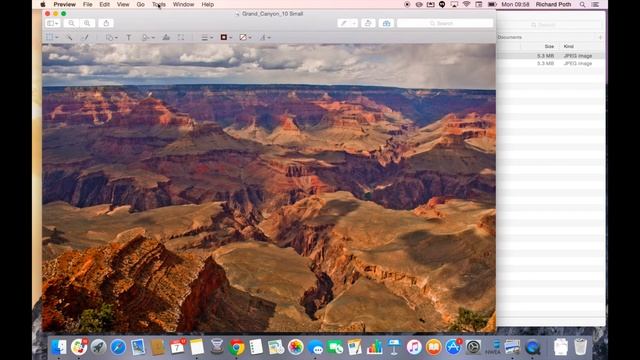Image resolution: width=640 pixels, height=360 pixels.
Task: Open the Tools menu
Action: pyautogui.click(x=159, y=4)
